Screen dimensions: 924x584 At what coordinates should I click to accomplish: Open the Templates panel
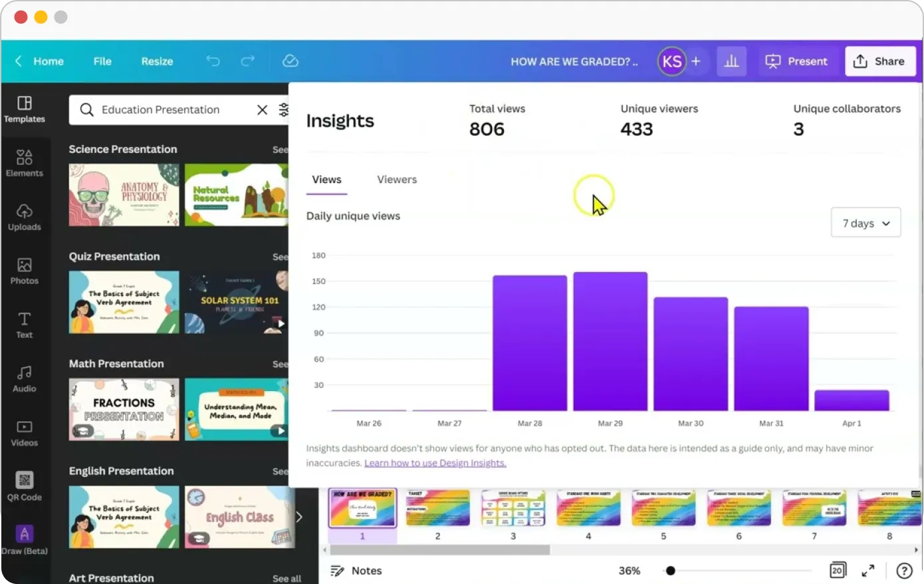pos(25,110)
